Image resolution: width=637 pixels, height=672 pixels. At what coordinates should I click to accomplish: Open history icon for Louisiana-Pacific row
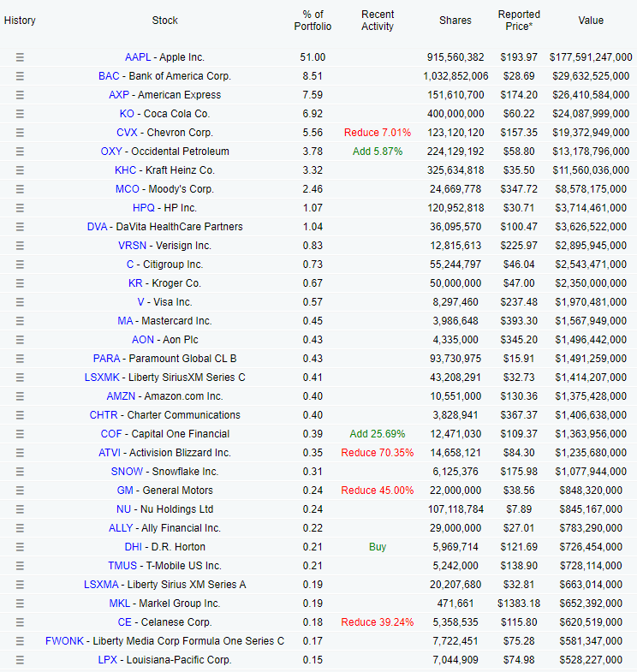tap(20, 660)
